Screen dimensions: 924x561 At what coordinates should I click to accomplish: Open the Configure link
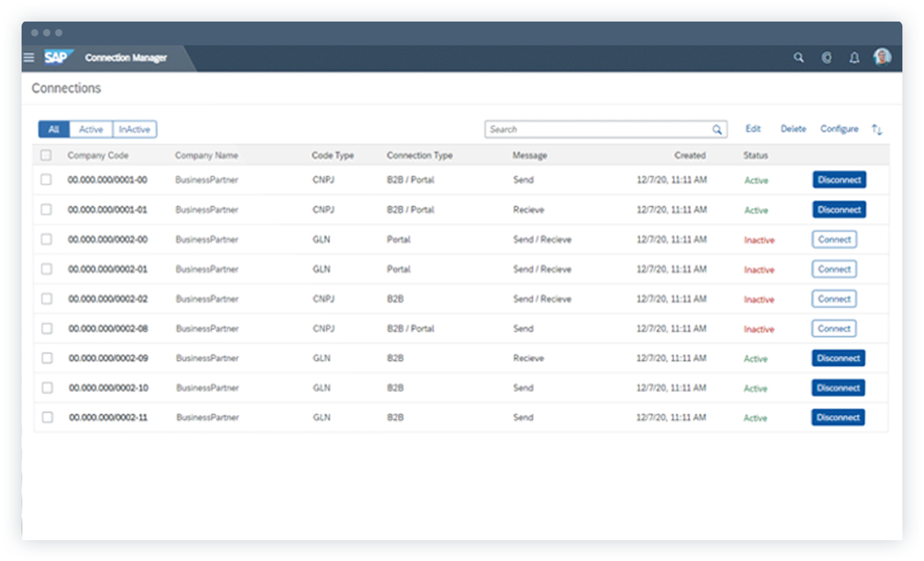(x=839, y=128)
